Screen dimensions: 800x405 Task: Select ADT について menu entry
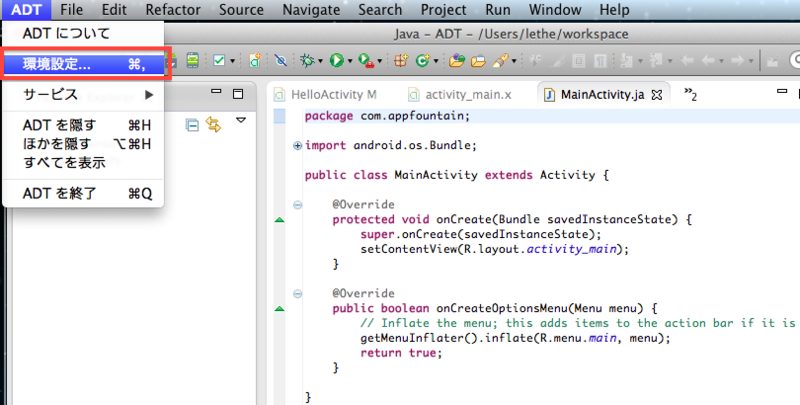coord(84,34)
